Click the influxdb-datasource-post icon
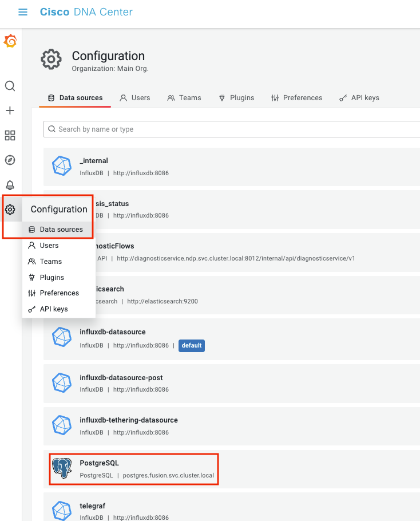The image size is (420, 521). pyautogui.click(x=62, y=383)
